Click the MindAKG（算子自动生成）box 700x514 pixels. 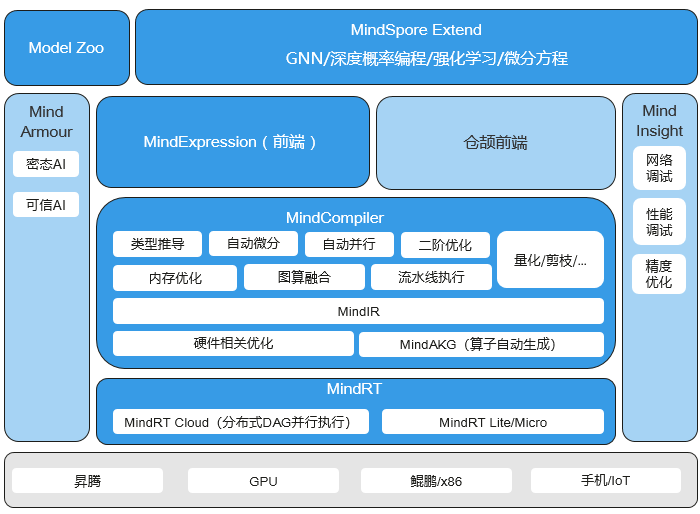point(481,344)
